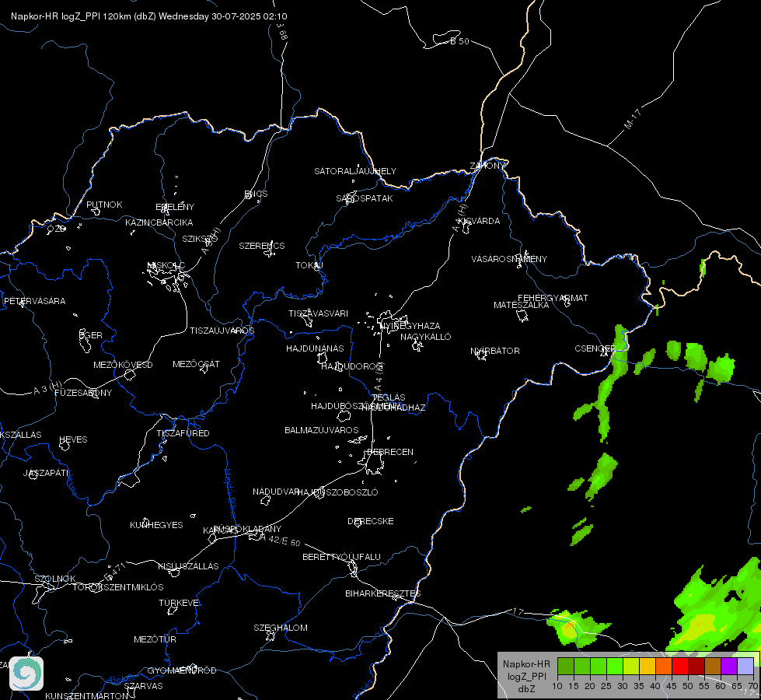Image resolution: width=761 pixels, height=700 pixels.
Task: Click the SZARVAS label
Action: 143,686
